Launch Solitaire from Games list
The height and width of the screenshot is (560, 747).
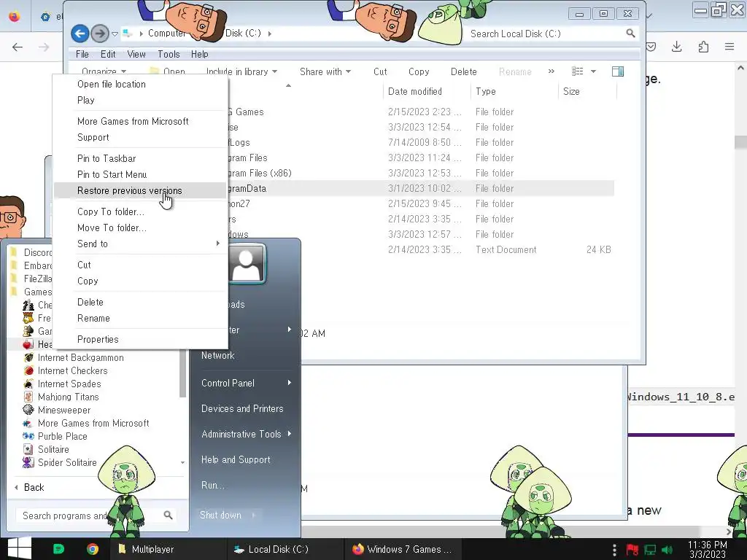click(53, 449)
